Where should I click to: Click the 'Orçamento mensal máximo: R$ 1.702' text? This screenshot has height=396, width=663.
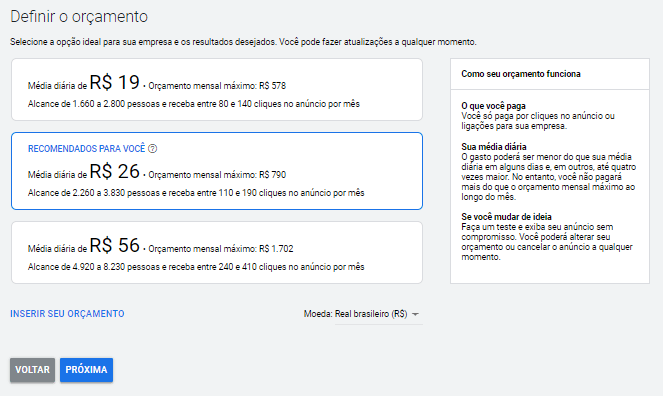221,249
